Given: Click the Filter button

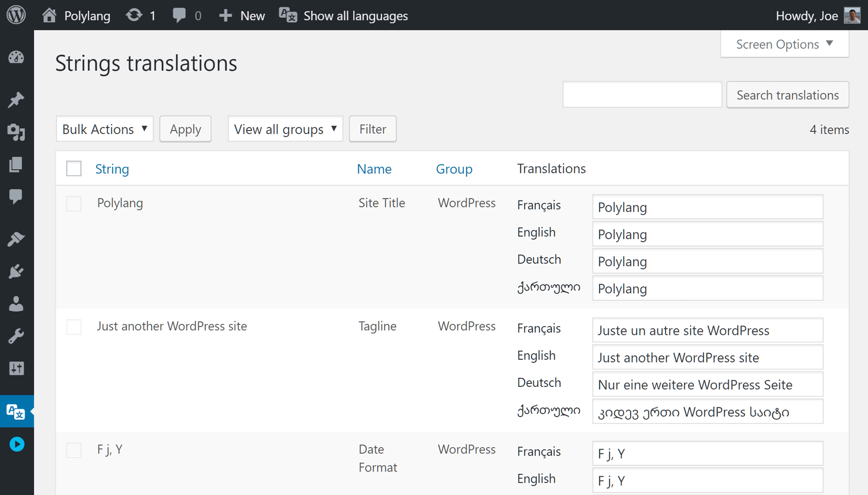Looking at the screenshot, I should click(x=373, y=129).
